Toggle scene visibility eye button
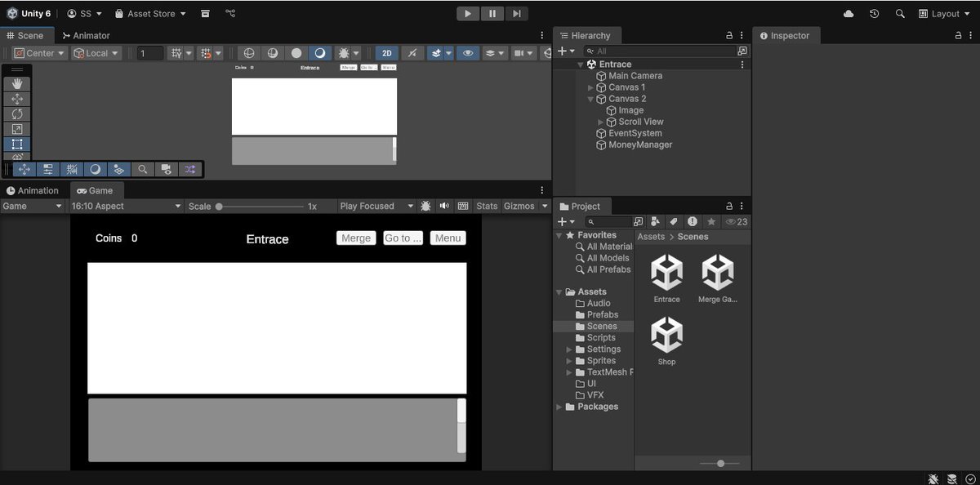Screen dimensions: 980x485 468,53
